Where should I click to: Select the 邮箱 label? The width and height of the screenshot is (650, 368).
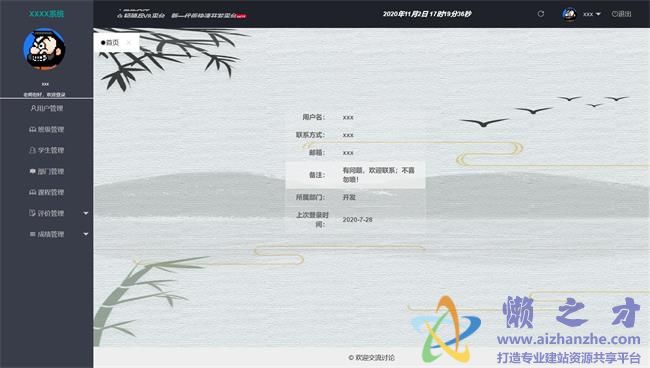(x=317, y=153)
